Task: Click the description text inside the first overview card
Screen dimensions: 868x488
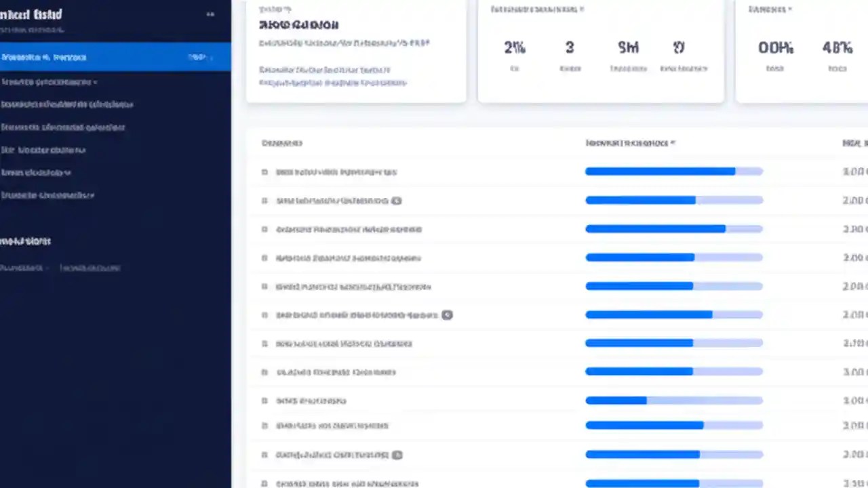Action: pyautogui.click(x=343, y=43)
